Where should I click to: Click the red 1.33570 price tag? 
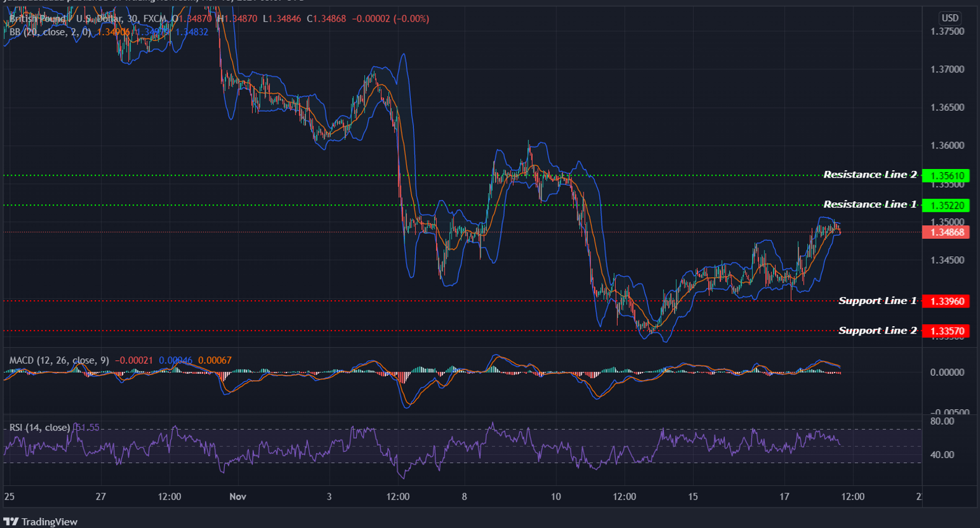click(x=946, y=331)
